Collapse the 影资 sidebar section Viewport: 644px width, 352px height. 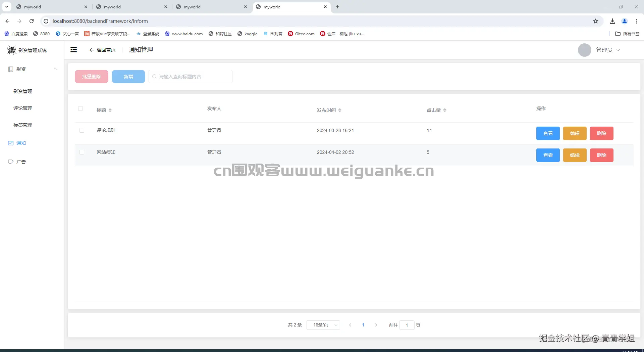55,69
